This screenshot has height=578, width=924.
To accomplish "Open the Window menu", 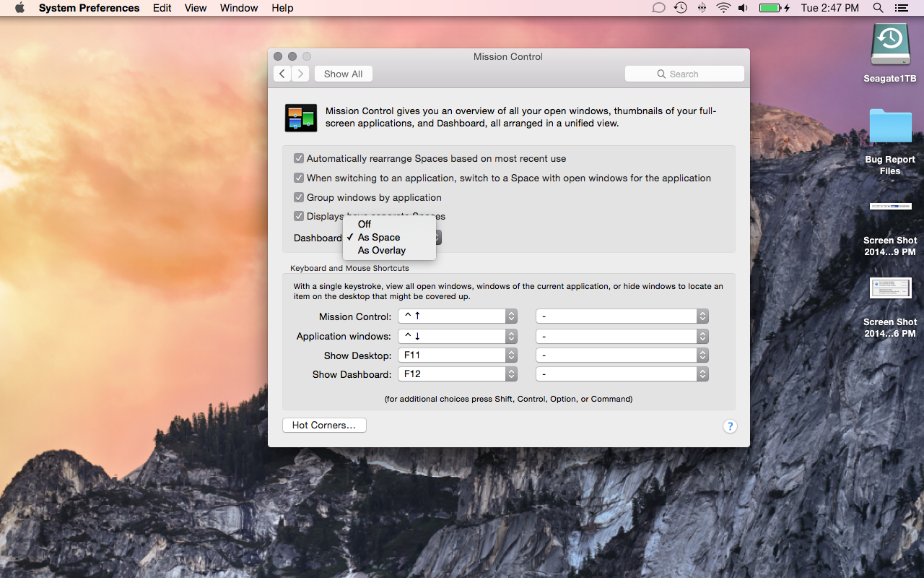I will [239, 8].
